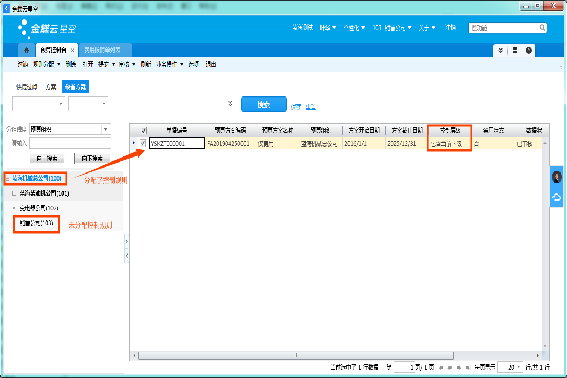Screen dimensions: 567x378
Task: Click the lower arrow on panel splitter
Action: click(x=126, y=256)
